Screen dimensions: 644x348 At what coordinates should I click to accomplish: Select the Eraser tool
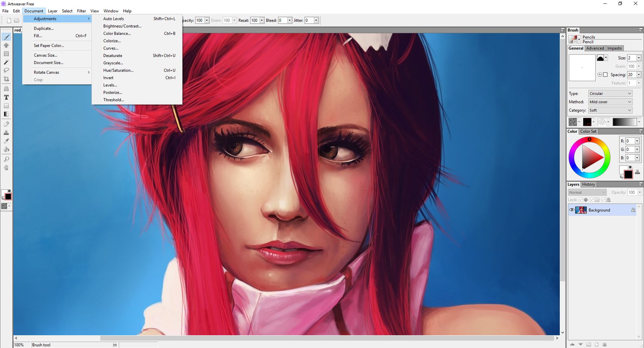[x=6, y=124]
